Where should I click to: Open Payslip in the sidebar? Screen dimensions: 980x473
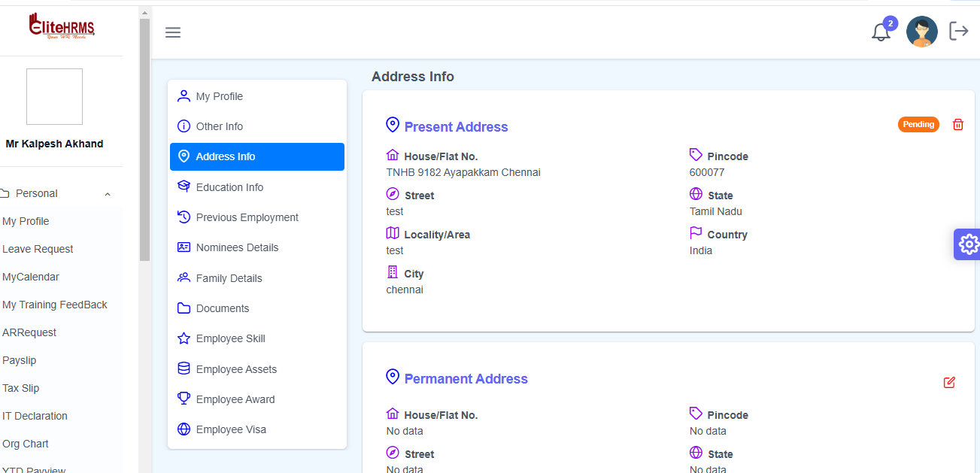(20, 360)
